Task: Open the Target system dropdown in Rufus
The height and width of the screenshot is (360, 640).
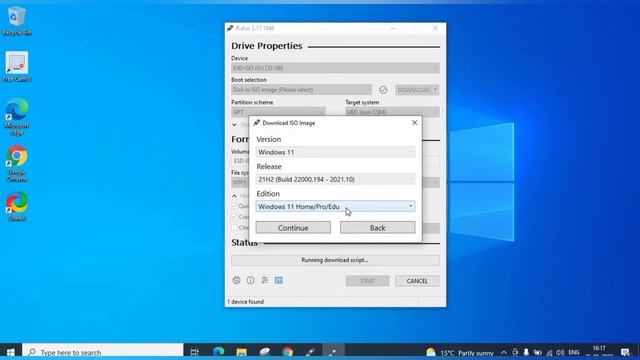Action: (392, 111)
